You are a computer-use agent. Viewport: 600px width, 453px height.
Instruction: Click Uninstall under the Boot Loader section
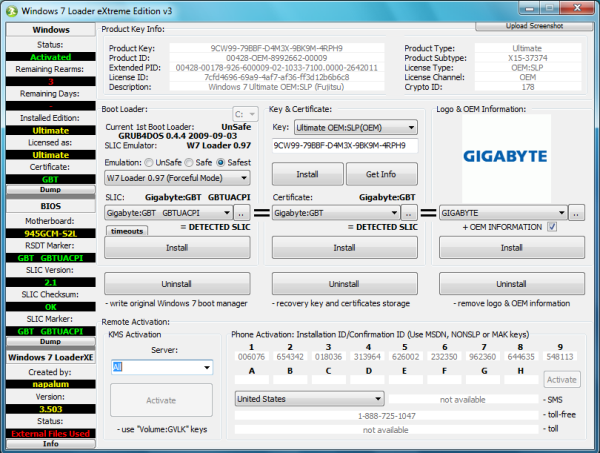pyautogui.click(x=177, y=283)
